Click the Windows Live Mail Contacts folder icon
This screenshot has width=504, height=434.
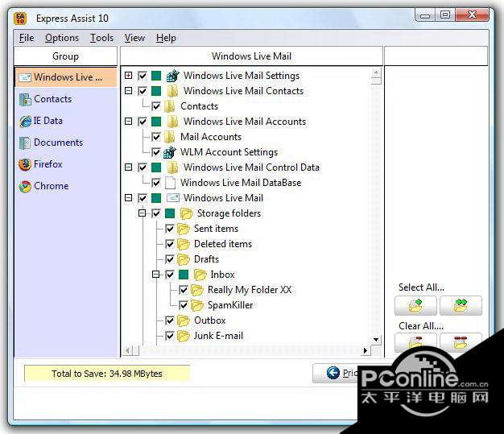pos(173,91)
